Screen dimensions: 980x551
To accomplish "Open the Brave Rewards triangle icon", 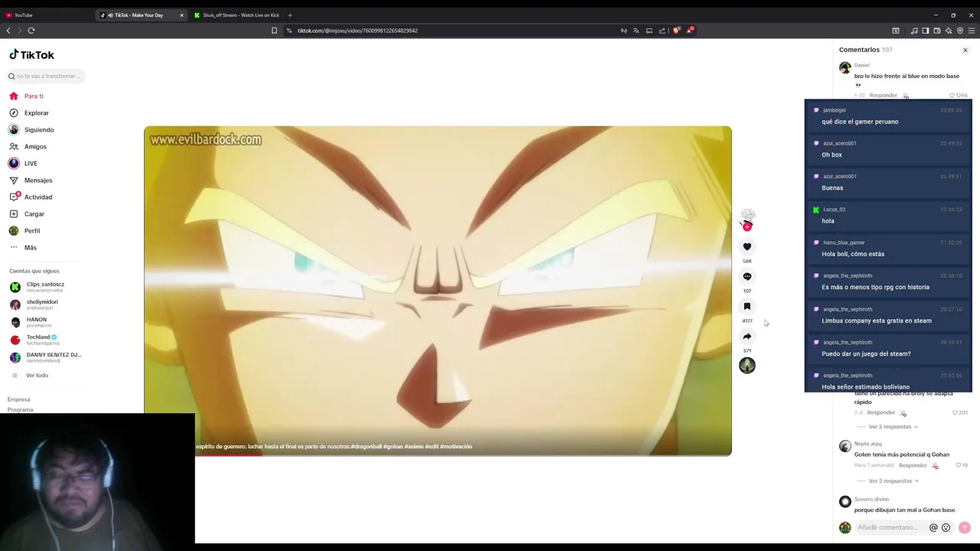I will [x=690, y=31].
